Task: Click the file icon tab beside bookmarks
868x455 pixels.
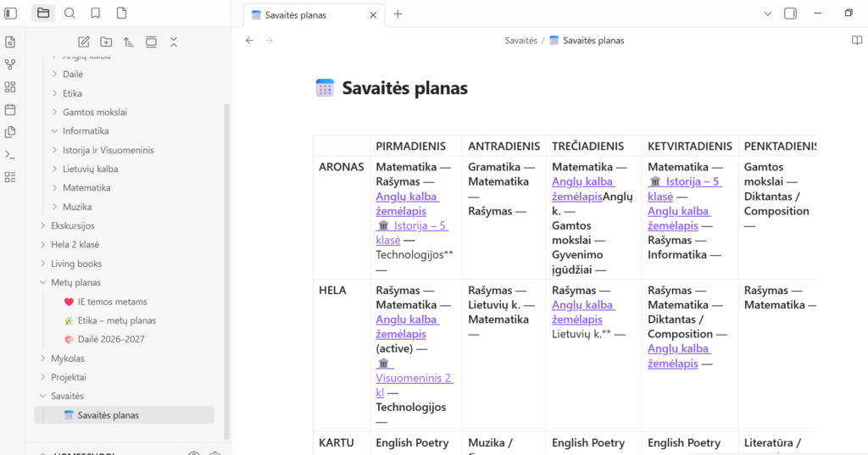Action: [122, 13]
